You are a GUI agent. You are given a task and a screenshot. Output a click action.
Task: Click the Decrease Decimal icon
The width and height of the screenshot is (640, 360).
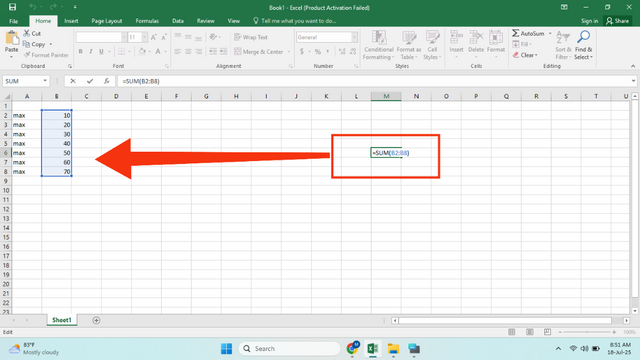click(x=353, y=51)
